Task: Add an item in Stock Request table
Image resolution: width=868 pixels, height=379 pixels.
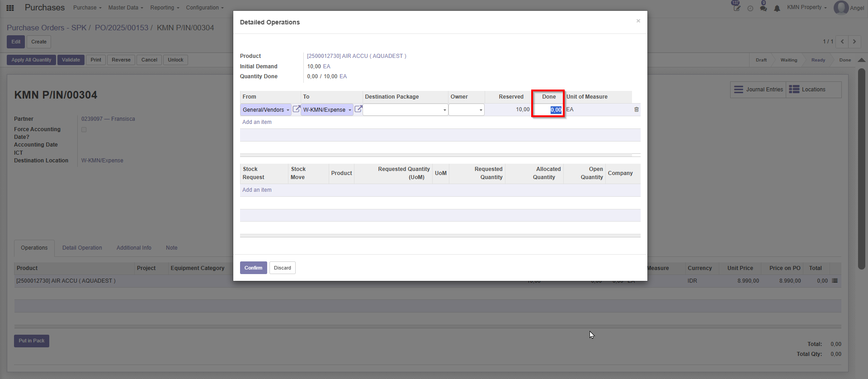Action: coord(257,190)
